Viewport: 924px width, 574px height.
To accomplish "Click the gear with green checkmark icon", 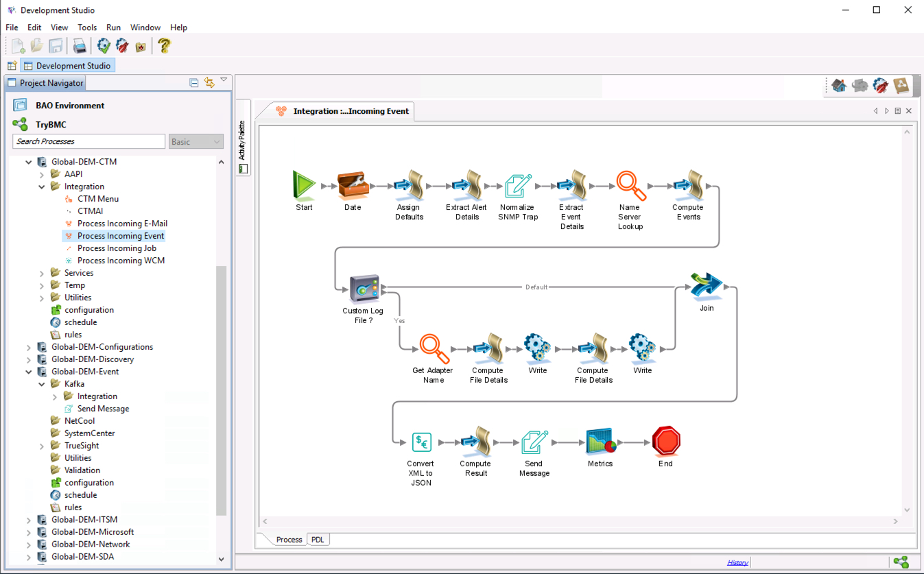I will tap(104, 46).
